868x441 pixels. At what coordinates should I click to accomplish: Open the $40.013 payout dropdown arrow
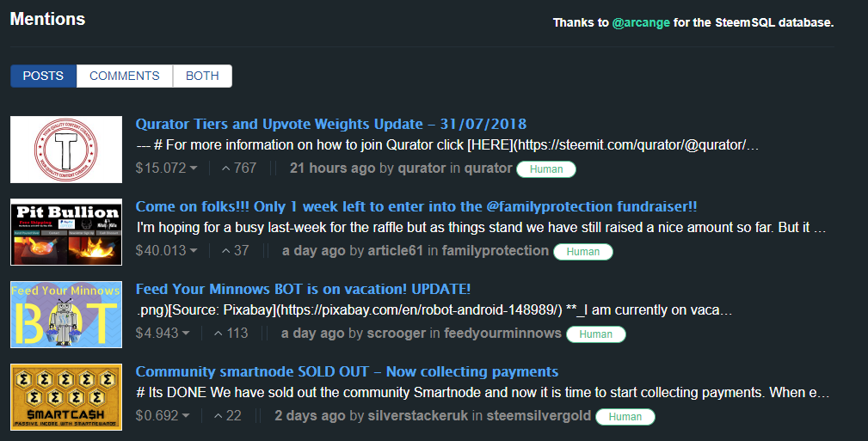[x=194, y=251]
